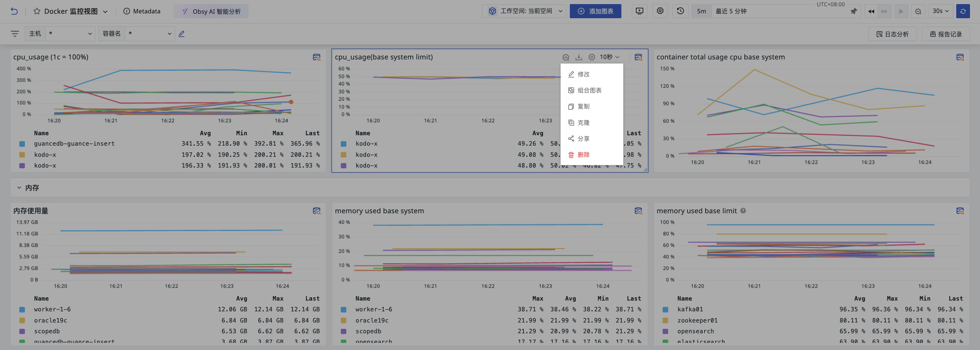Download the cpu_usage(base system limit) chart data
Image resolution: width=980 pixels, height=350 pixels.
click(579, 57)
